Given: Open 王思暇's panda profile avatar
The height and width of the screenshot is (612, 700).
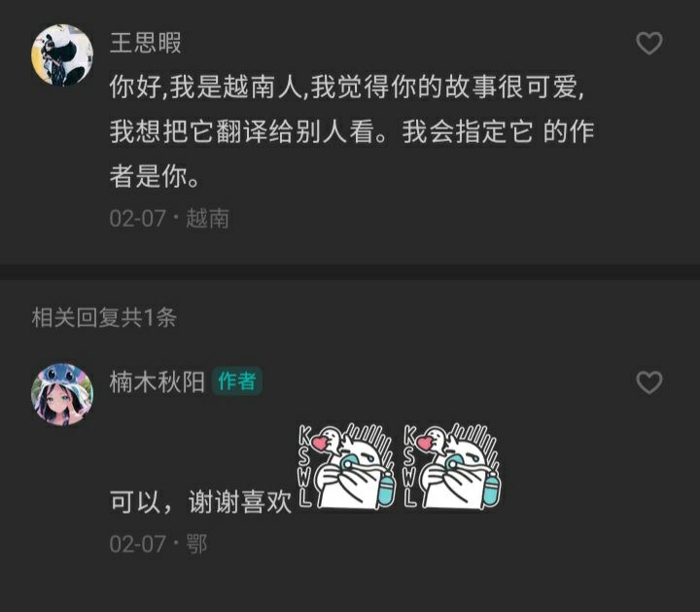Looking at the screenshot, I should (x=62, y=55).
